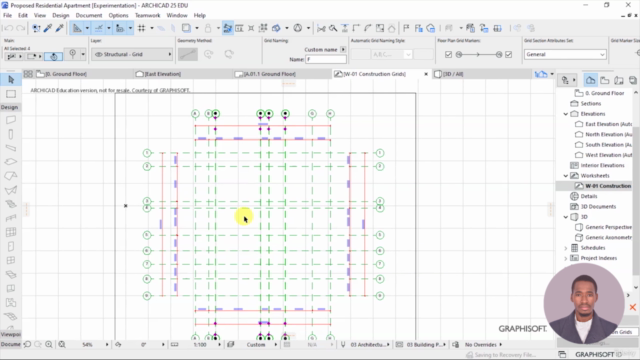Open the 1:100 scale popup
The height and width of the screenshot is (360, 640).
click(219, 344)
